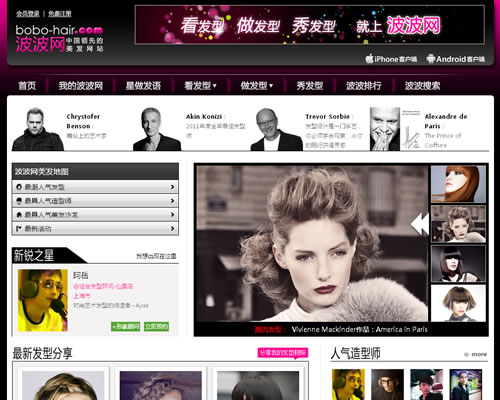Viewport: 500px width, 400px height.
Task: Click the head icon in the sidebar list
Action: click(19, 201)
